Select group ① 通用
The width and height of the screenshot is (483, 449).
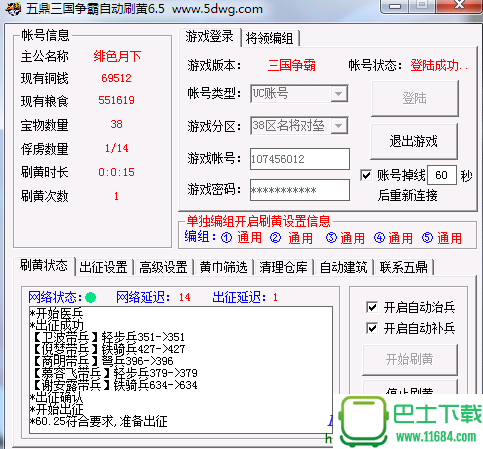tap(241, 238)
